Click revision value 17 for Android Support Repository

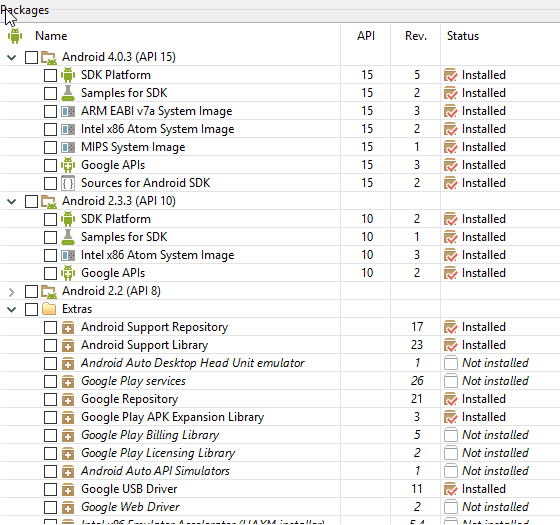point(417,327)
